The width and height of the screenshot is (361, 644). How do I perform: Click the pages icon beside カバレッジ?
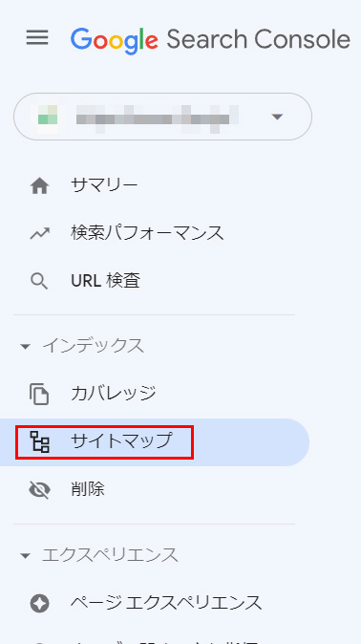coord(39,394)
